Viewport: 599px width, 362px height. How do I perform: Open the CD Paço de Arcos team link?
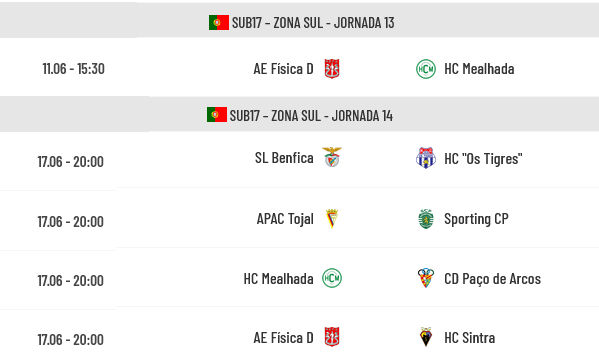point(492,279)
